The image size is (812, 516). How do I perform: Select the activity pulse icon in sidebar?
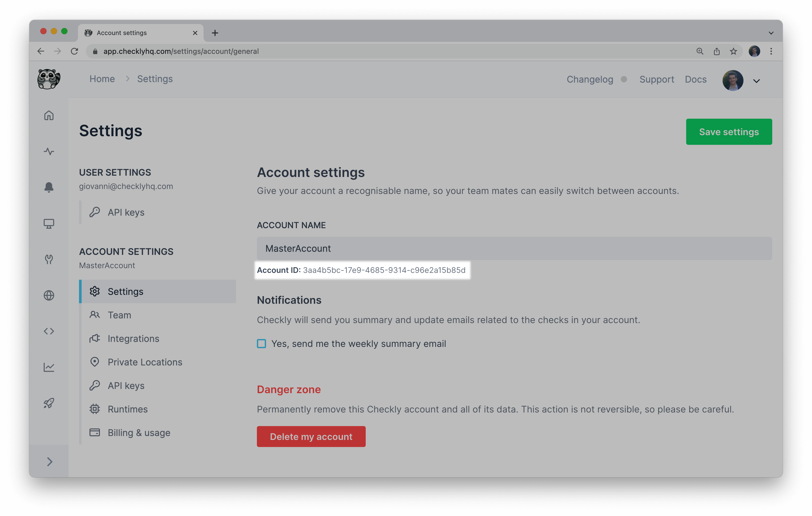(x=49, y=152)
